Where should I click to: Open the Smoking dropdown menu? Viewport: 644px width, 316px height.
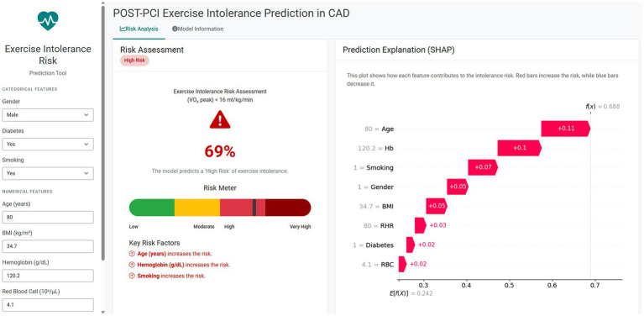coord(48,173)
